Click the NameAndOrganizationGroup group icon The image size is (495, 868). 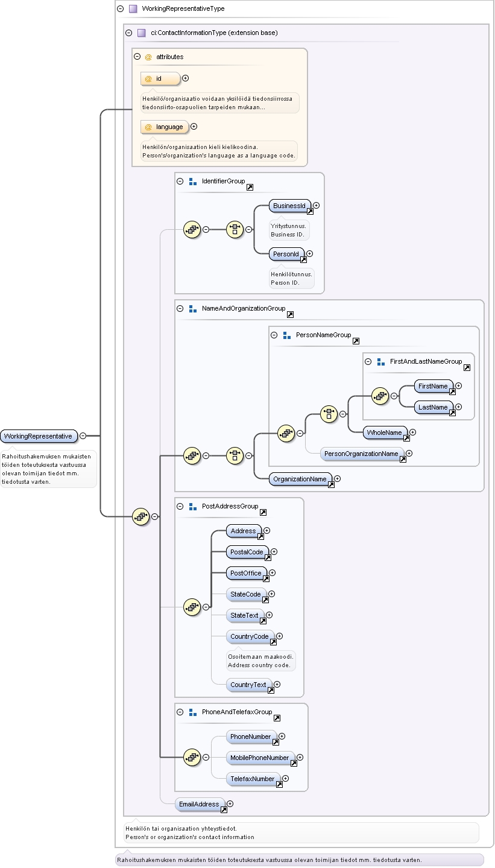click(193, 308)
